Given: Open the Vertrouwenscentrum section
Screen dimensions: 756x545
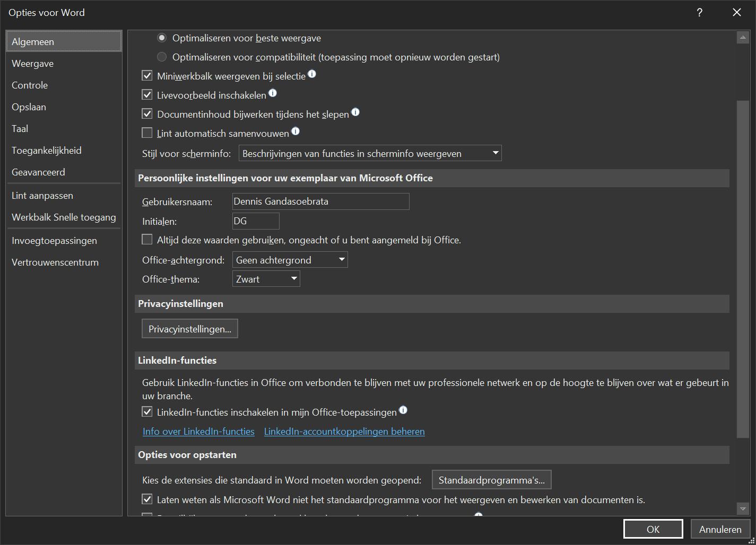Looking at the screenshot, I should (x=55, y=262).
